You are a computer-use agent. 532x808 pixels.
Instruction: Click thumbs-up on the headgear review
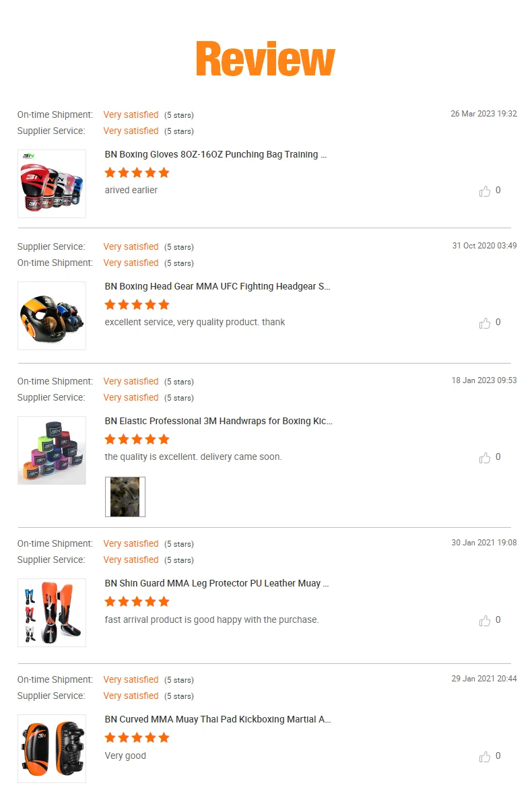[x=485, y=323]
